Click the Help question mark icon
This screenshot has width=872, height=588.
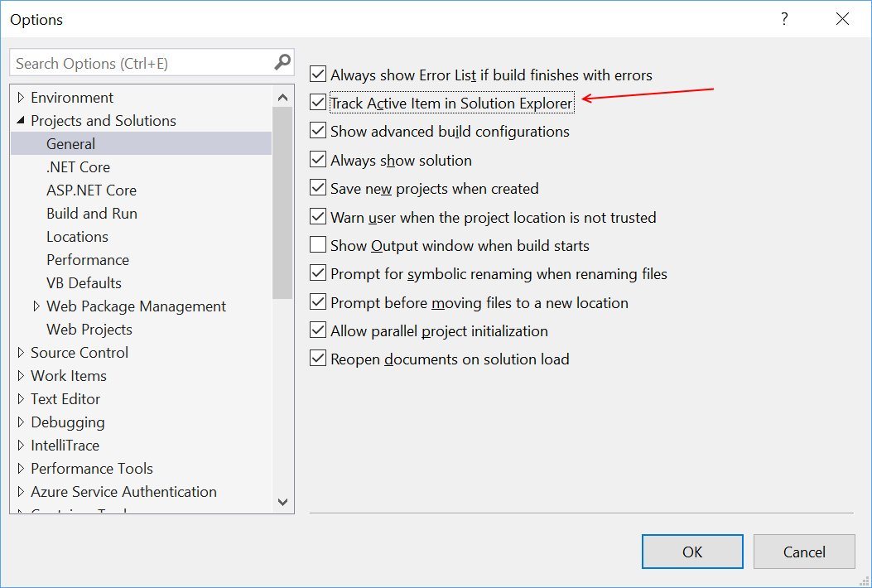[x=783, y=18]
